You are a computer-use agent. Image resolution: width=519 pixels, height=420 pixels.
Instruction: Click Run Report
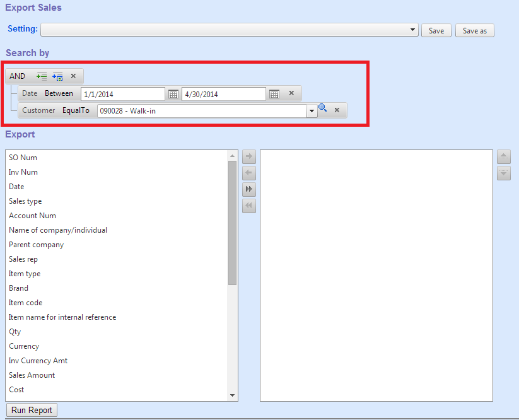click(x=32, y=410)
